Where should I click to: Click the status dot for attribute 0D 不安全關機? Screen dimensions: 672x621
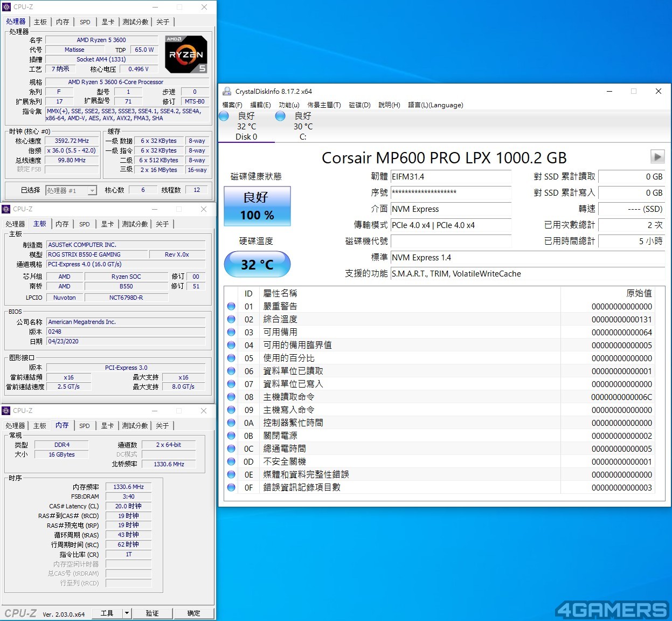tap(231, 461)
